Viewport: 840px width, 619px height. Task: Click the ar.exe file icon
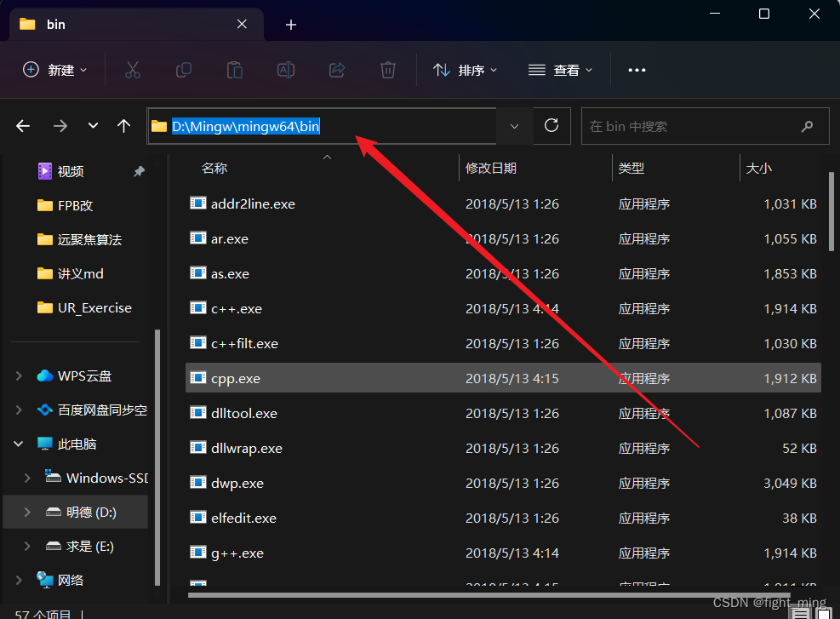point(198,238)
